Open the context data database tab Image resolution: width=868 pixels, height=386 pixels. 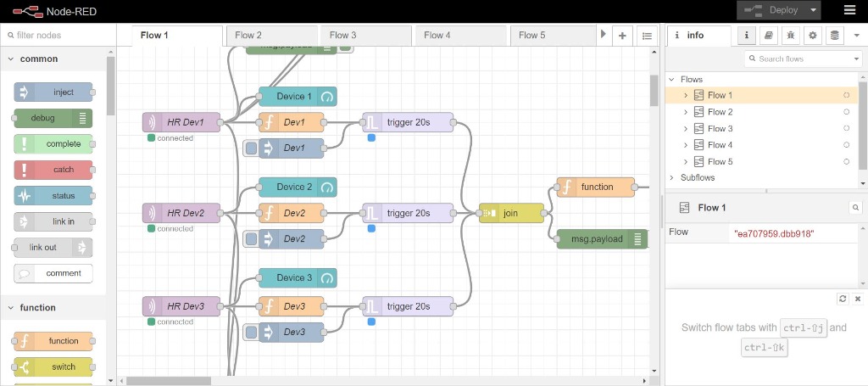tap(835, 35)
